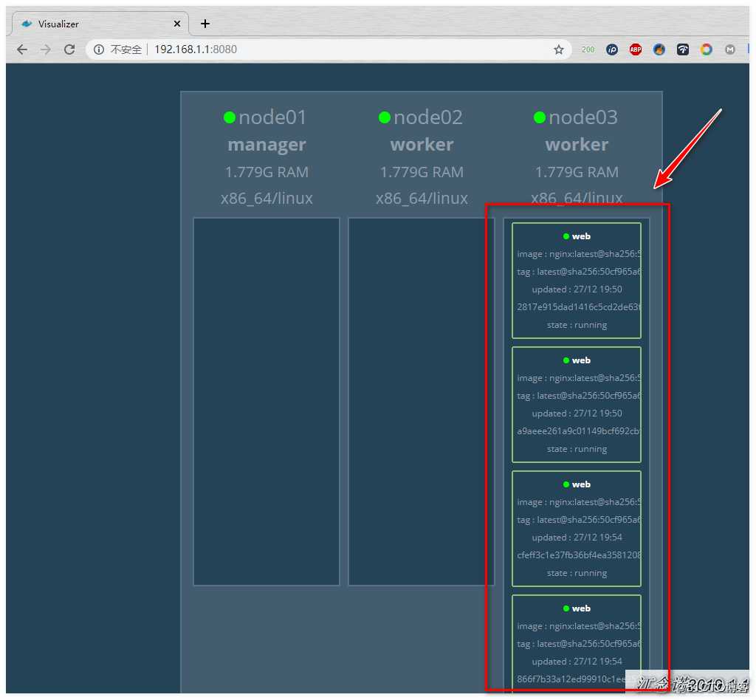This screenshot has height=700, width=756.
Task: Click node03's green status dot
Action: click(540, 117)
